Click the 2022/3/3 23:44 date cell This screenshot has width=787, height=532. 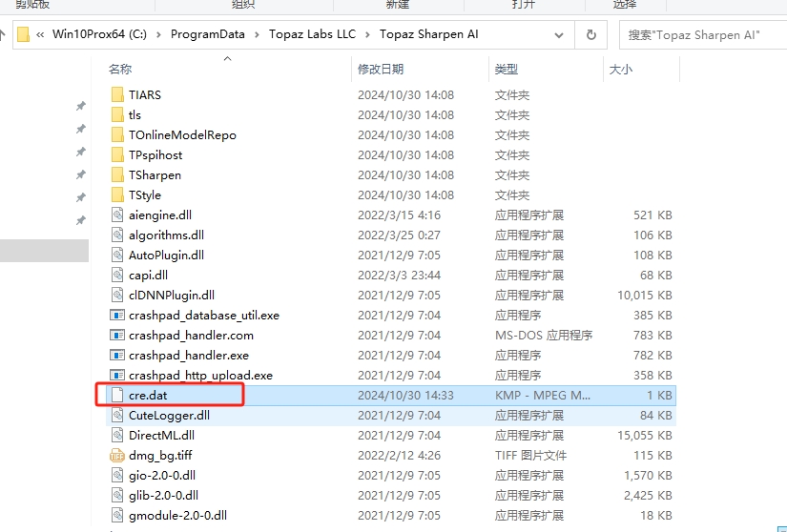coord(399,276)
